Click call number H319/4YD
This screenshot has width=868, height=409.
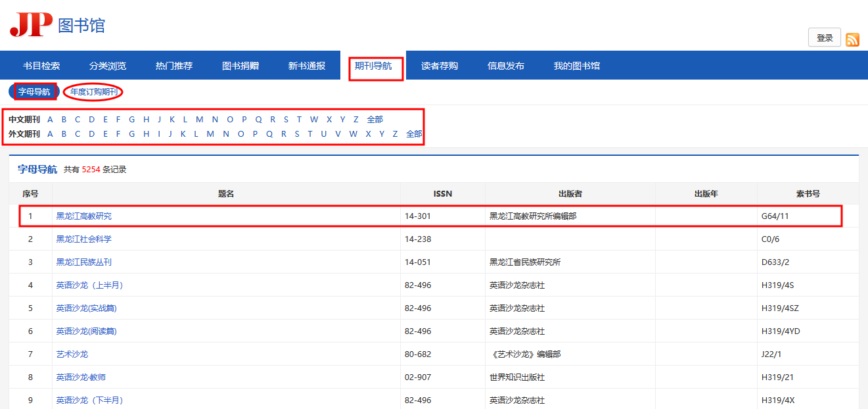coord(781,331)
